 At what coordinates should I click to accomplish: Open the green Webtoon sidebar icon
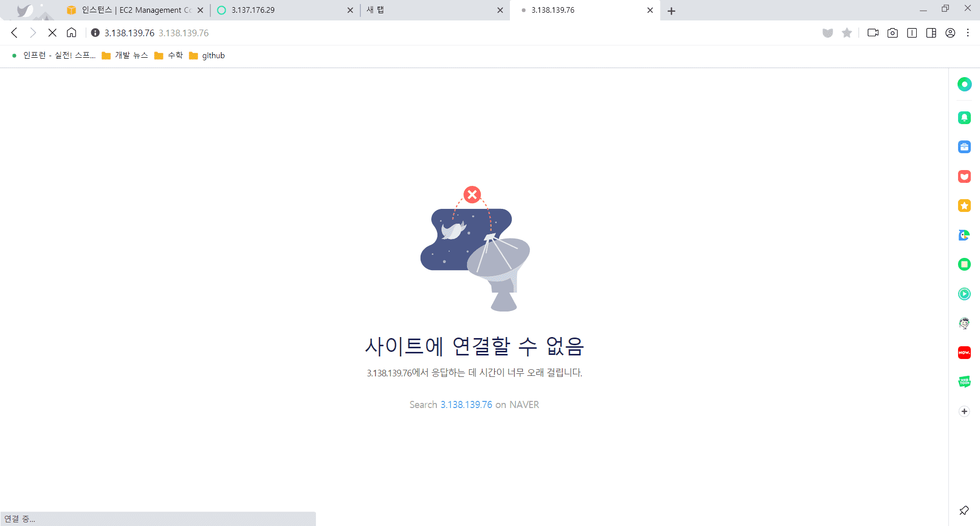click(964, 381)
